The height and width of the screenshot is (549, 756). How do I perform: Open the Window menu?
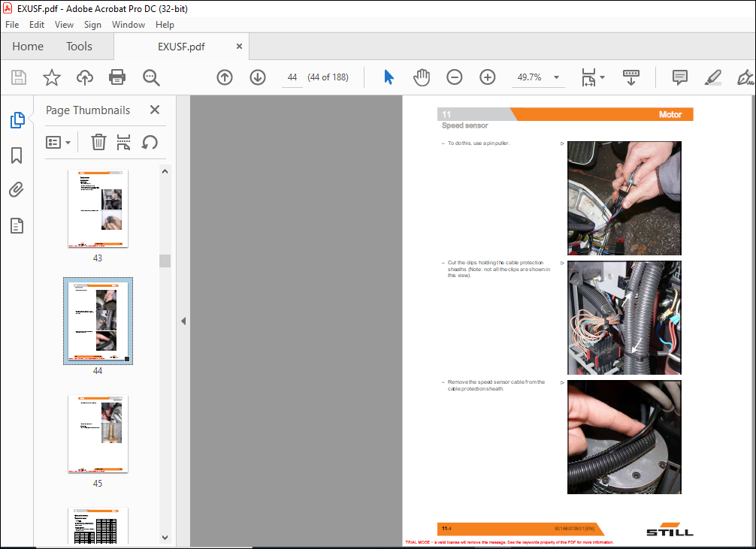(x=129, y=25)
